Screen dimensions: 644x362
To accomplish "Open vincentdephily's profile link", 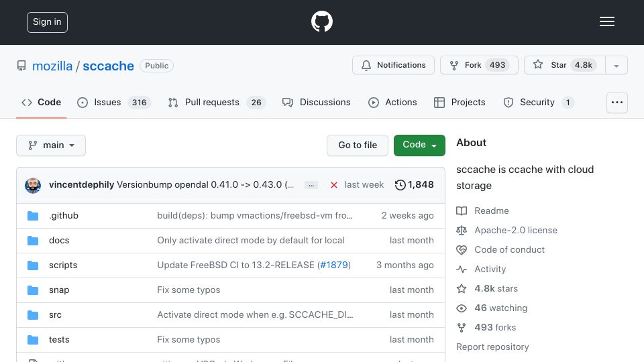I will pyautogui.click(x=81, y=185).
